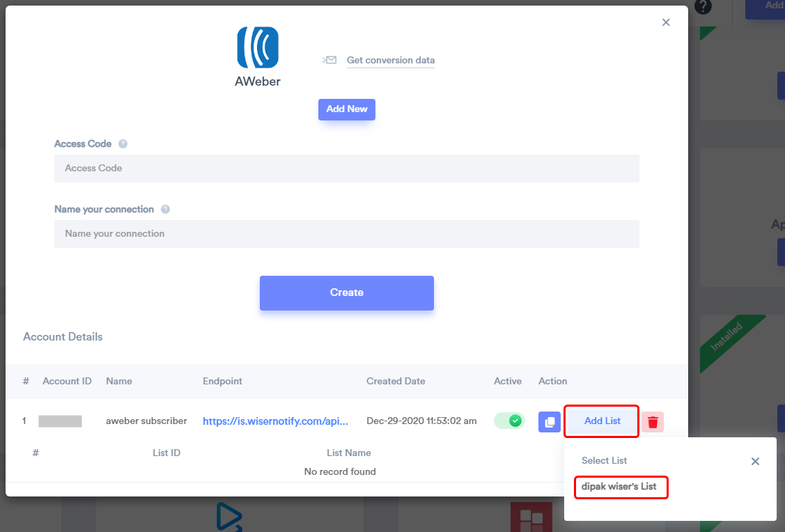Click the Add New button
This screenshot has height=532, width=785.
347,109
